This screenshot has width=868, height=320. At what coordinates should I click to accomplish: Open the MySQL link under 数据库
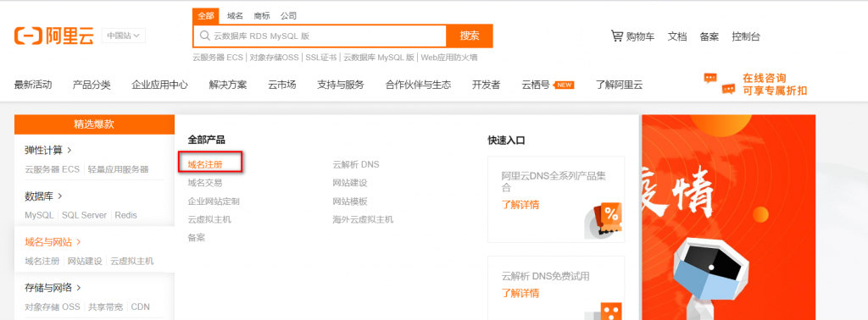39,215
